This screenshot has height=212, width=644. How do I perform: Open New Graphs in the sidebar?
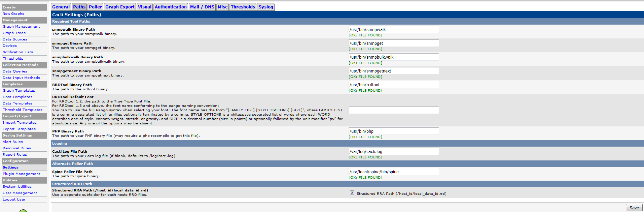(13, 14)
